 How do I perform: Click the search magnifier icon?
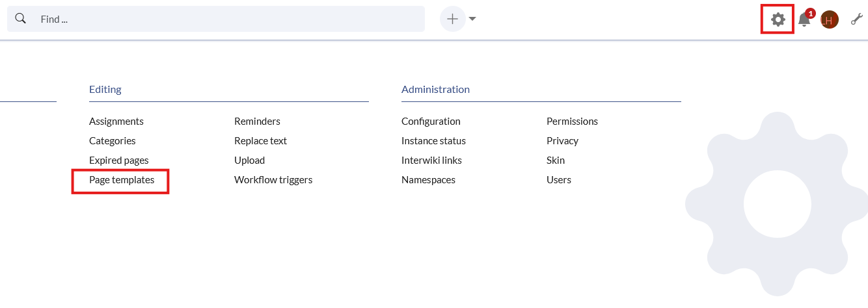coord(21,19)
